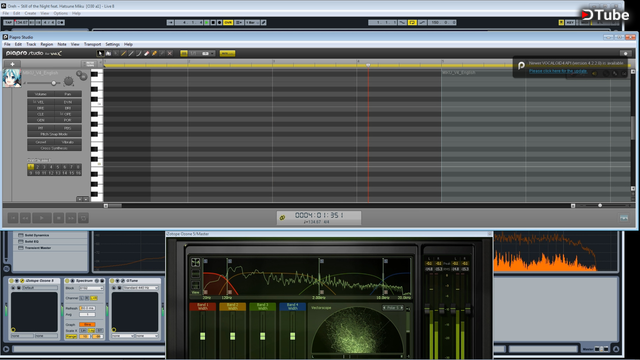Image resolution: width=640 pixels, height=360 pixels.
Task: Toggle the Spectrum device activator in Ableton
Action: (x=67, y=281)
